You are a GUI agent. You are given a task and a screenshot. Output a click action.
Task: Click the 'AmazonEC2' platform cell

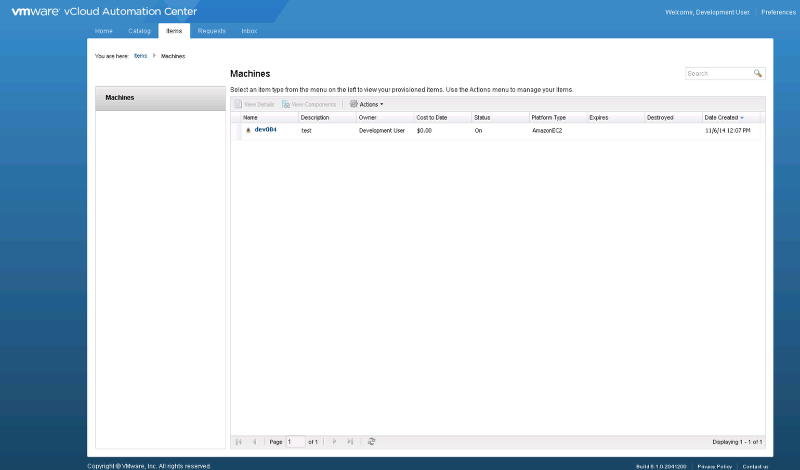(x=547, y=131)
